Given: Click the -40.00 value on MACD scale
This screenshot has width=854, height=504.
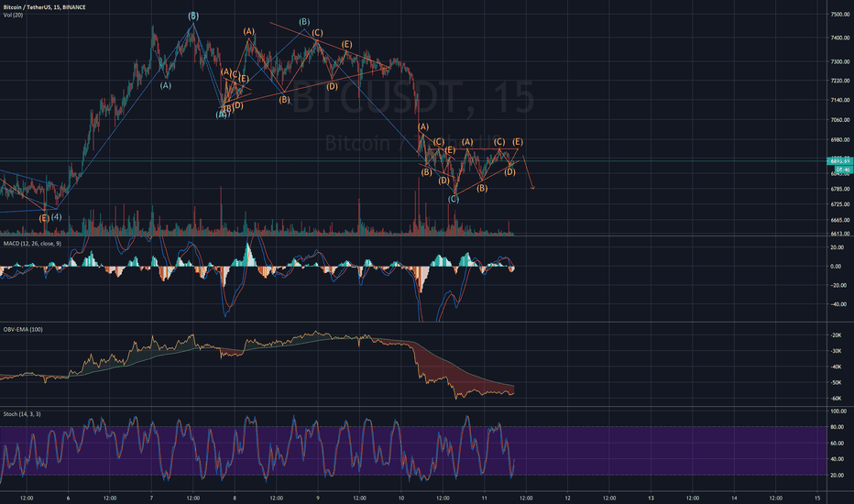Looking at the screenshot, I should tap(838, 304).
